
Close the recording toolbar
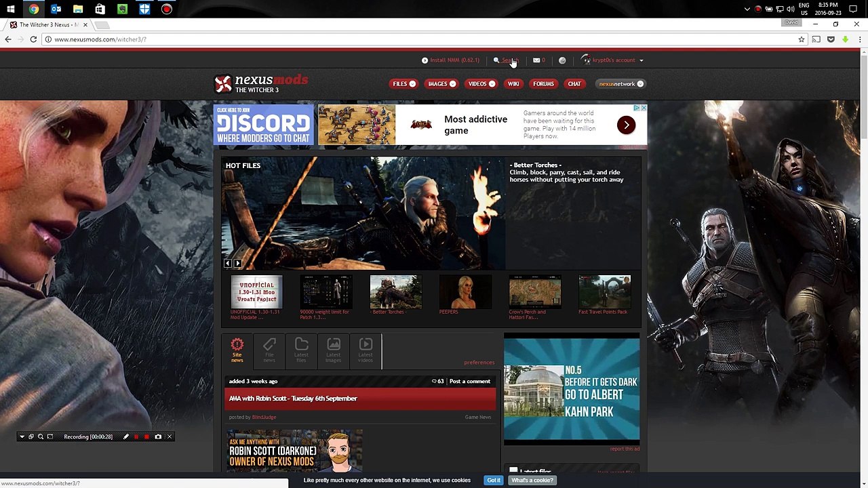[x=170, y=437]
